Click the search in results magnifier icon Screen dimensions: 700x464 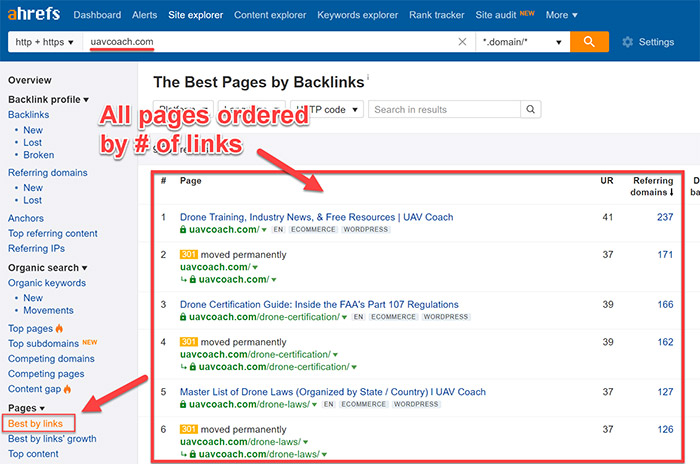tap(530, 109)
